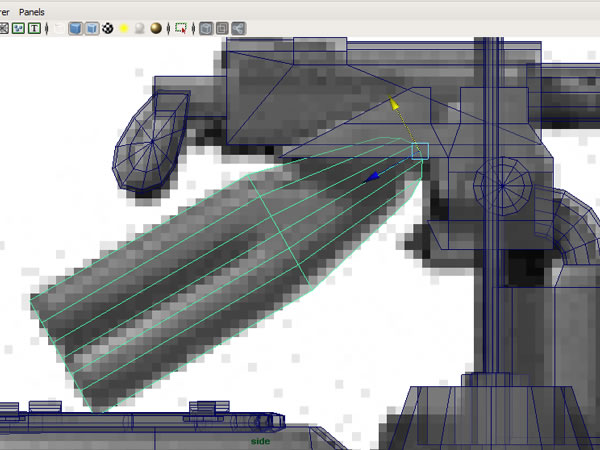Enable X-Ray shading icon
600x450 pixels.
(x=206, y=28)
